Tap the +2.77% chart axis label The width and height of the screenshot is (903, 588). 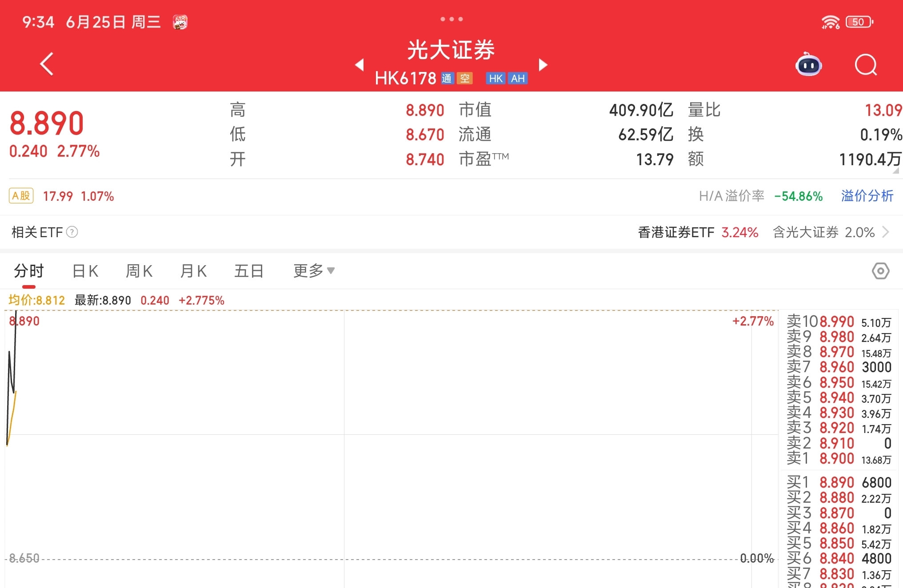(753, 321)
